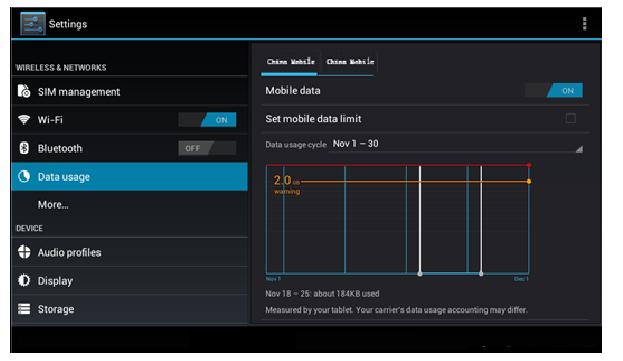Click the Mobile data label

(293, 91)
